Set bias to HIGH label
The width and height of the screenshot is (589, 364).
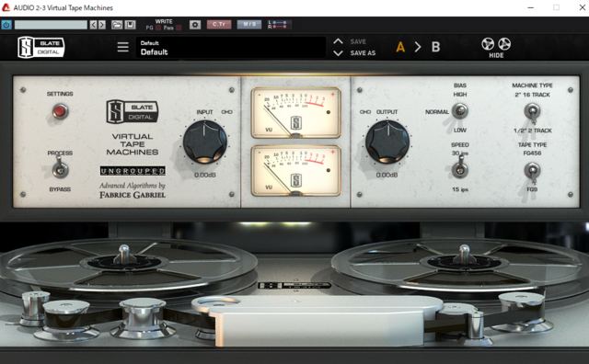coord(460,95)
